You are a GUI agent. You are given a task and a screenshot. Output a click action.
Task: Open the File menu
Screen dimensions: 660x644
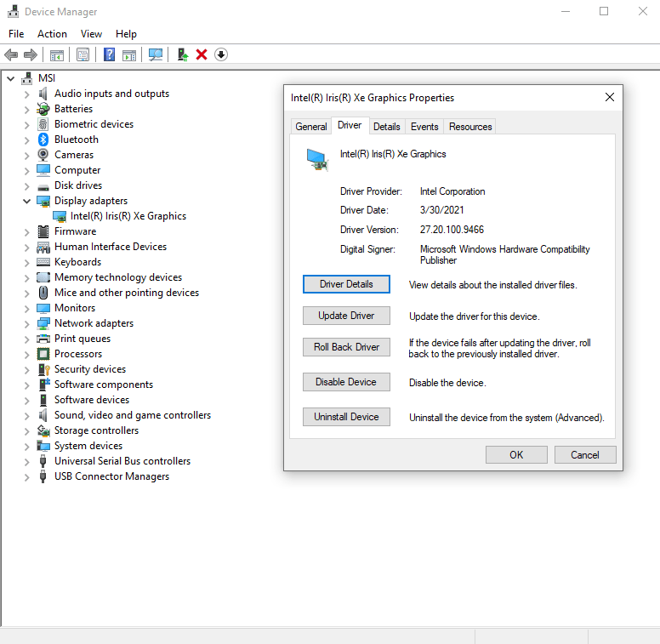pos(16,34)
